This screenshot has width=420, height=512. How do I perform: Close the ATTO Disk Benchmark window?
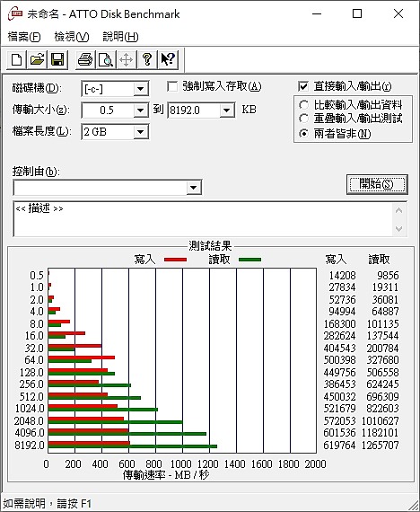click(x=398, y=13)
